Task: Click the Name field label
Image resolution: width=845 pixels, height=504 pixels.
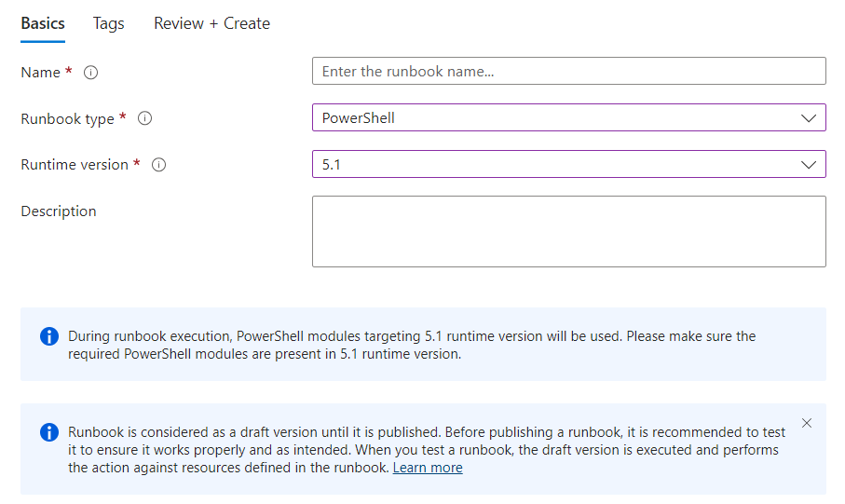Action: pos(40,73)
